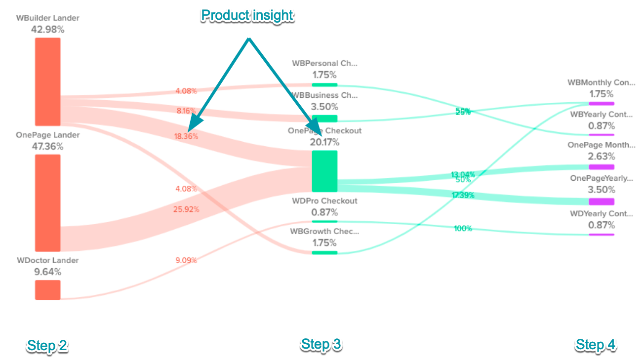The height and width of the screenshot is (364, 642).
Task: Select the large green OnePage Checkout bar
Action: click(x=324, y=171)
